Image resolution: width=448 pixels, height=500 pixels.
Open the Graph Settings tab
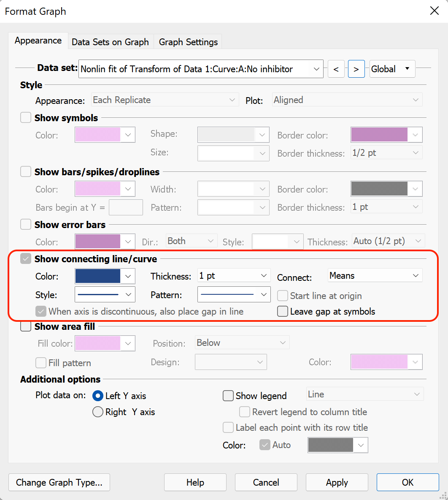click(188, 42)
